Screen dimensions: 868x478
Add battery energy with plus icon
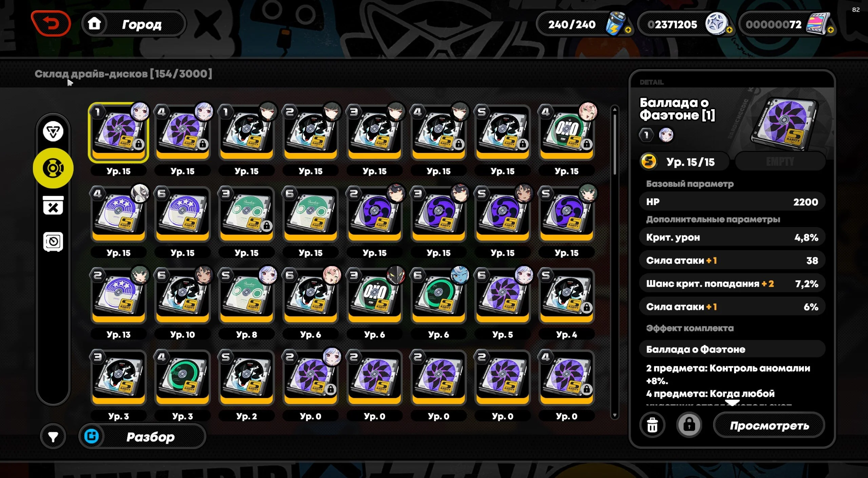tap(628, 30)
